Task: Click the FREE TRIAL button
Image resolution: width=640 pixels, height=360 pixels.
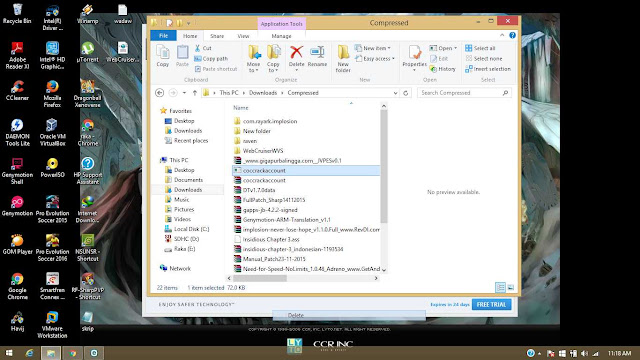Action: coord(491,304)
